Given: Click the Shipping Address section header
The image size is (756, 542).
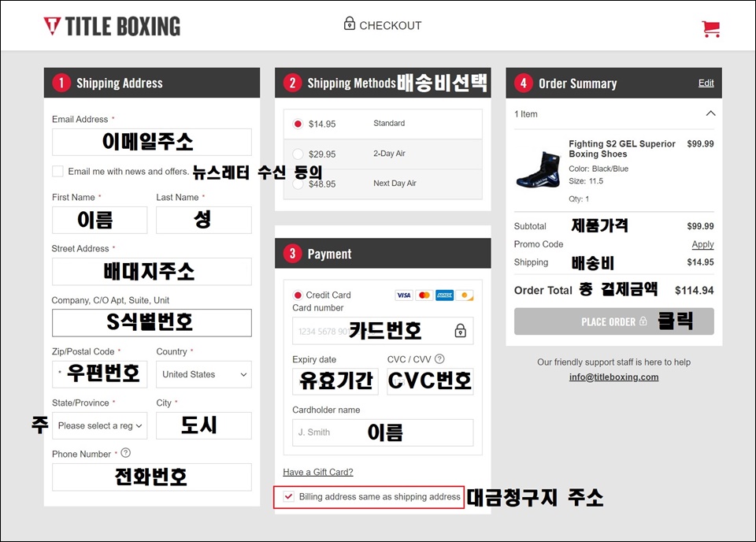Looking at the screenshot, I should click(152, 83).
